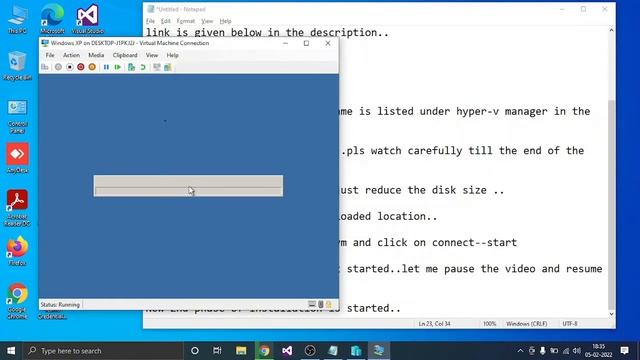Click text 'link is given below in the description..'
640x360 pixels.
267,33
